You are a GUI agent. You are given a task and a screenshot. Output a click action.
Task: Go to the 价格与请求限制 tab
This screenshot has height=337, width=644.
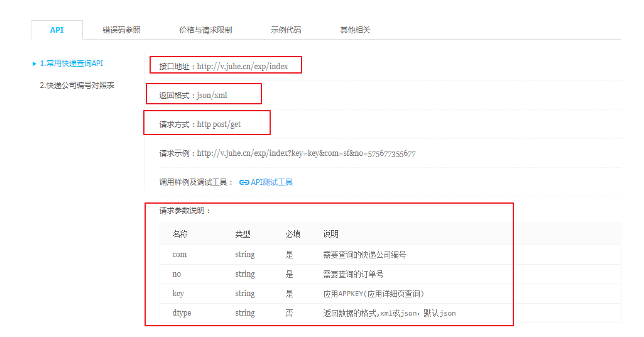tap(205, 30)
